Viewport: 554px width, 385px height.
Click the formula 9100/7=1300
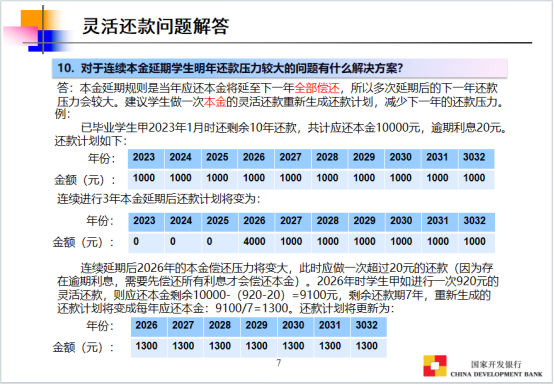click(x=252, y=308)
